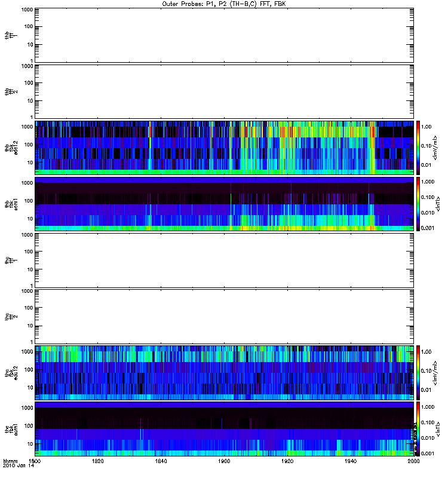
Task: Click the empty thc fff 2 plot panel
Action: click(225, 317)
